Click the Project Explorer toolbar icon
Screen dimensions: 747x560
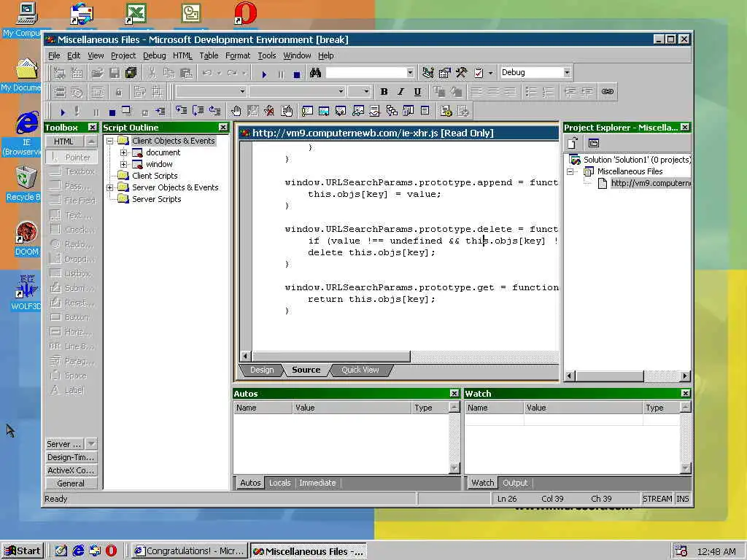tap(427, 73)
